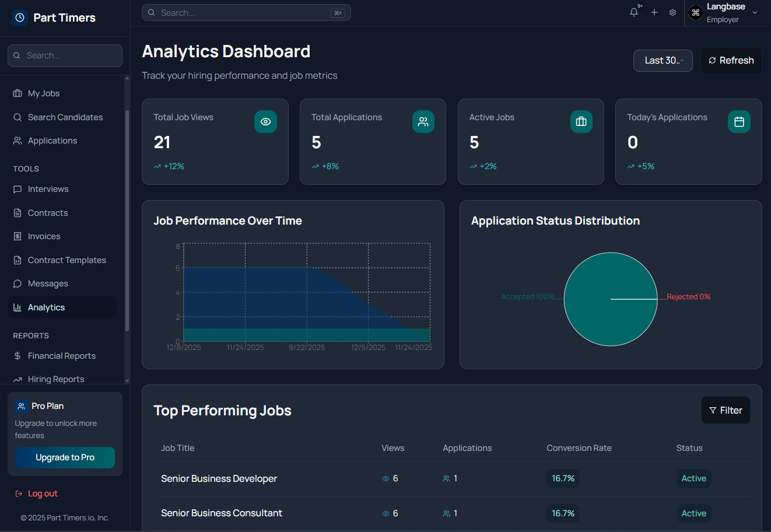
Task: Click the notifications bell icon
Action: [634, 12]
